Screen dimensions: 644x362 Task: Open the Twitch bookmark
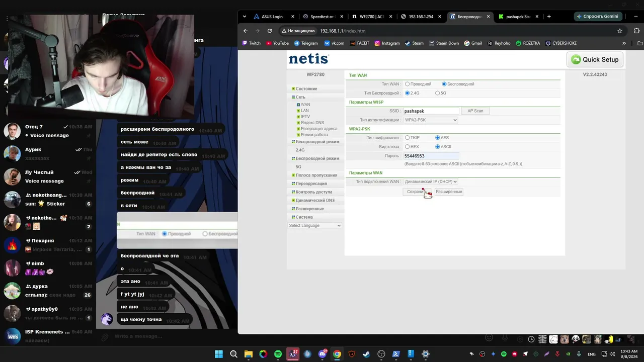click(252, 43)
